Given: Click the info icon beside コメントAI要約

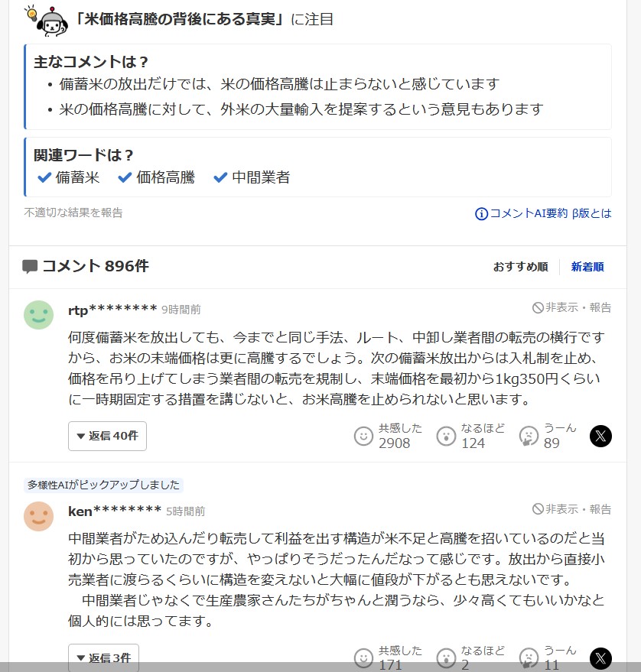Looking at the screenshot, I should [481, 214].
